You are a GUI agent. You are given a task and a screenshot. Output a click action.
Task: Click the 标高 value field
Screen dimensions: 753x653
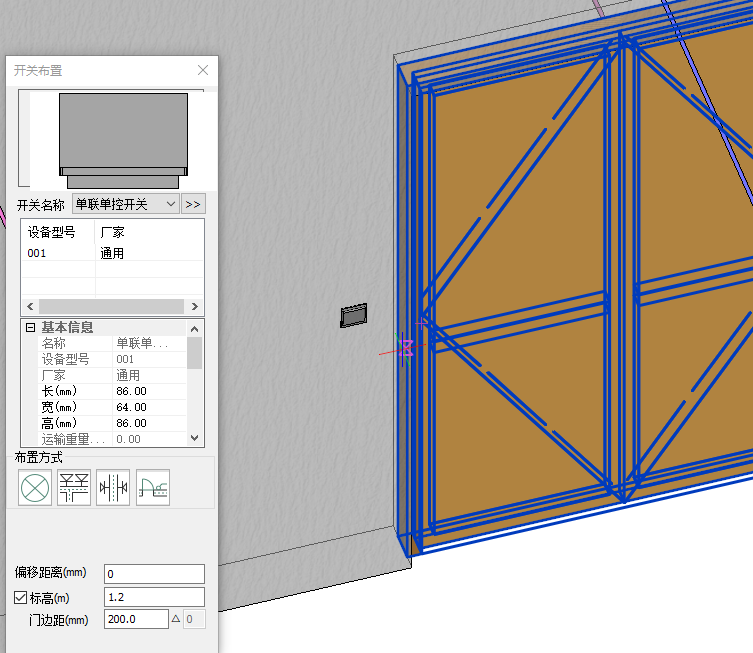coord(154,597)
